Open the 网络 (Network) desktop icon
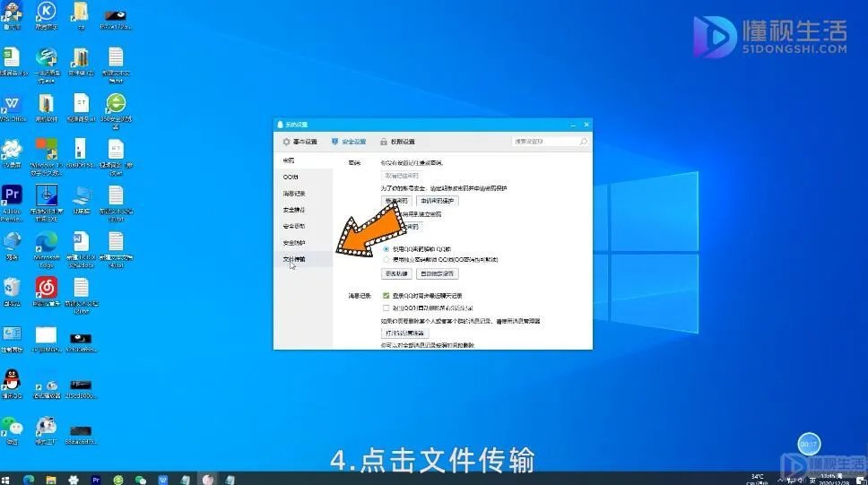This screenshot has height=485, width=868. (12, 246)
